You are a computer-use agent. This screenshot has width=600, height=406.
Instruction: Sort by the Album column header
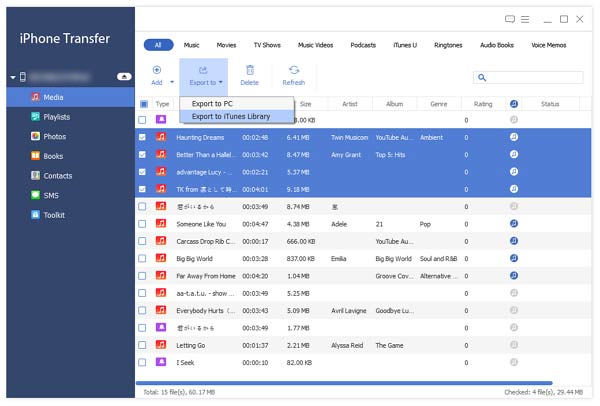point(395,104)
